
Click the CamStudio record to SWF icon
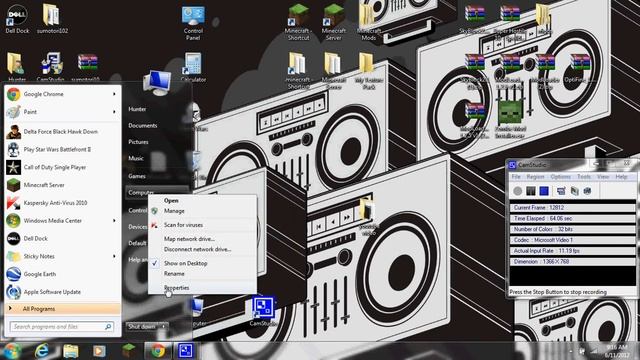(x=587, y=191)
